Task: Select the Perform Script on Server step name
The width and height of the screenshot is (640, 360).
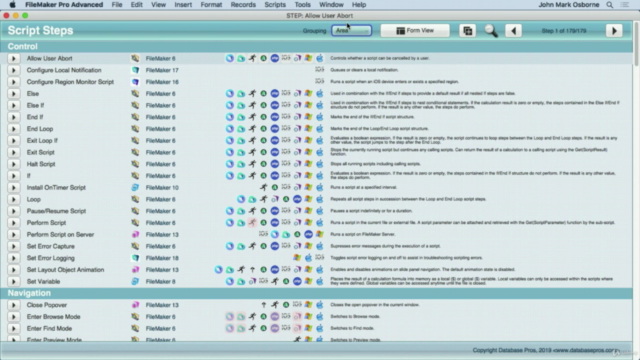Action: coord(60,235)
